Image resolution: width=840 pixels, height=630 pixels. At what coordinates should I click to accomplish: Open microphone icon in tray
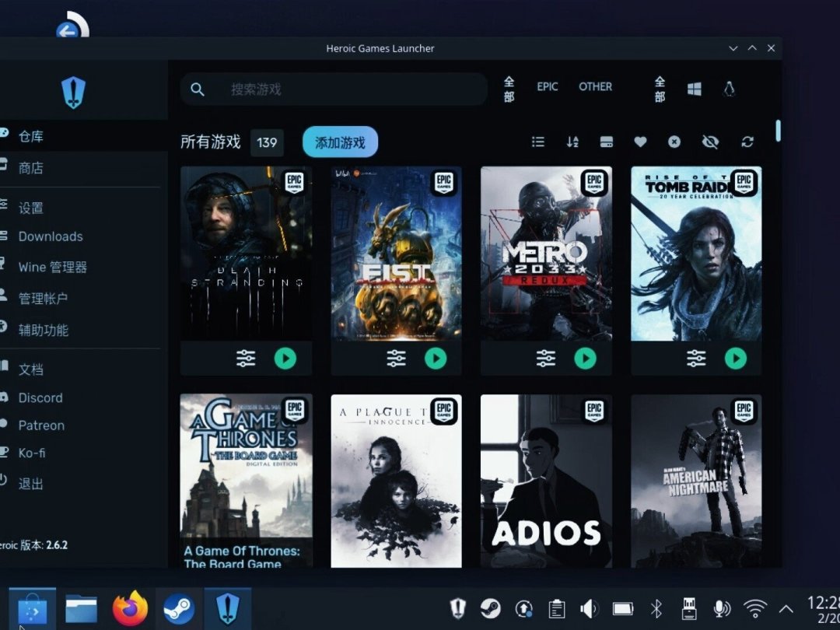tap(722, 608)
